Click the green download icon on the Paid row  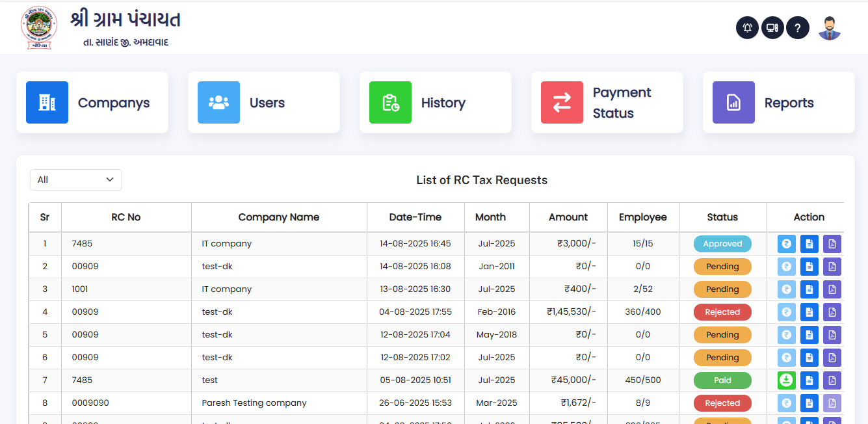(786, 380)
